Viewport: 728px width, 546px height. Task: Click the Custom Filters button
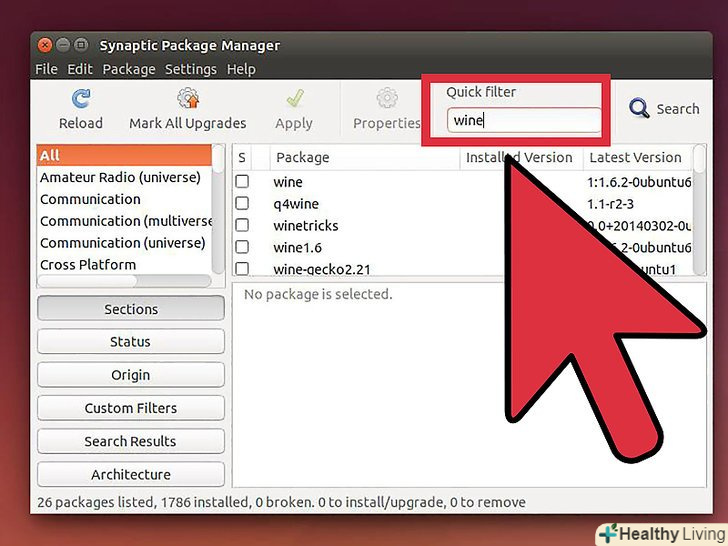pyautogui.click(x=131, y=408)
